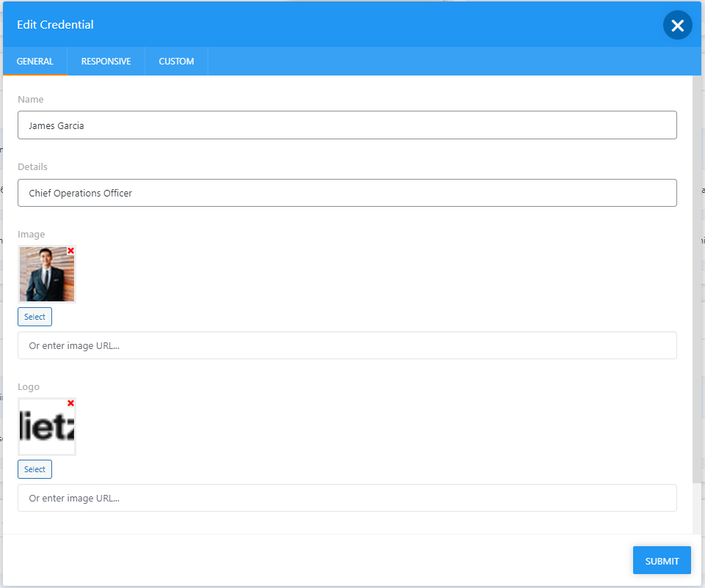Click the "Name" field label
Viewport: 705px width, 588px height.
tap(31, 99)
